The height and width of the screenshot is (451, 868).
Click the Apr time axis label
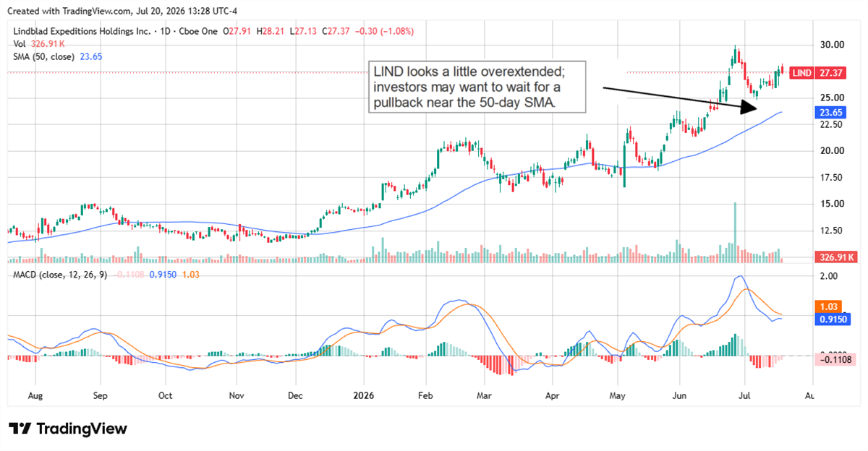pos(553,396)
